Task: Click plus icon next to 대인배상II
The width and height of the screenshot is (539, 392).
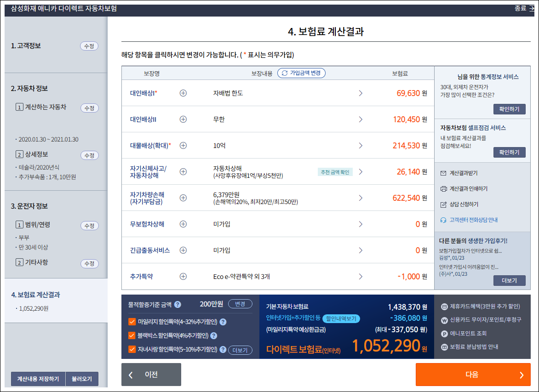Action: [x=183, y=119]
